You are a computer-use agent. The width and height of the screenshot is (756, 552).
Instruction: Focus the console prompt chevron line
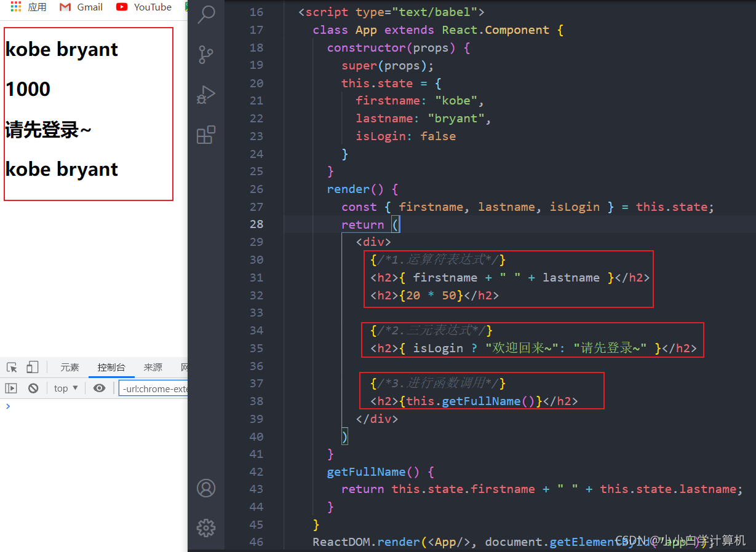pos(94,406)
